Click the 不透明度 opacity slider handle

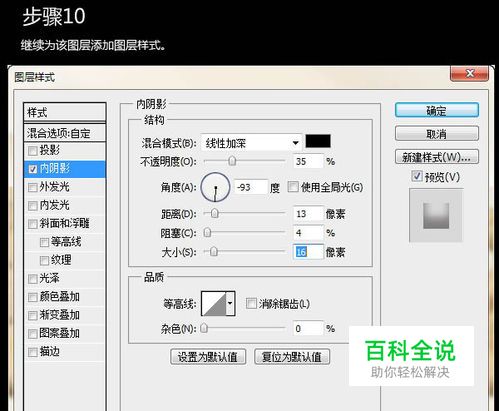232,161
